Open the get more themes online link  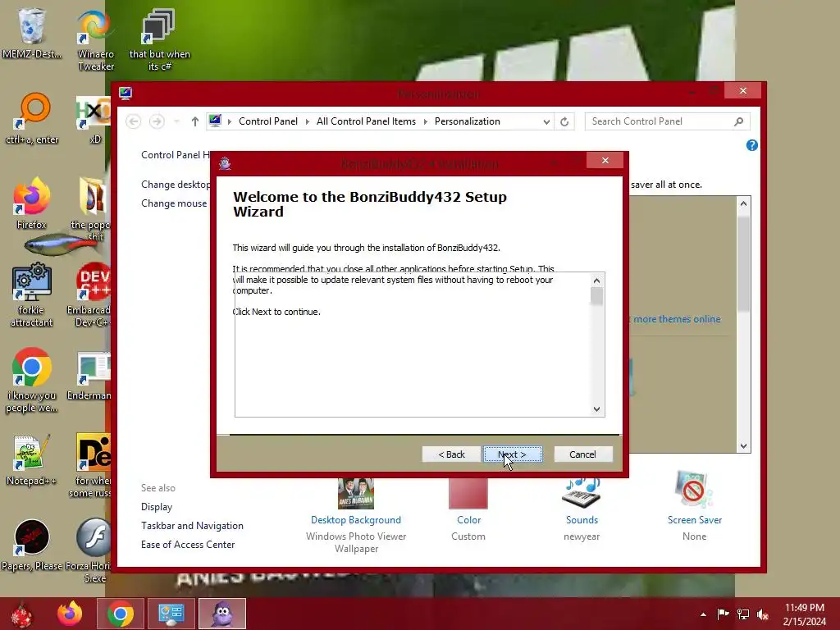[675, 319]
